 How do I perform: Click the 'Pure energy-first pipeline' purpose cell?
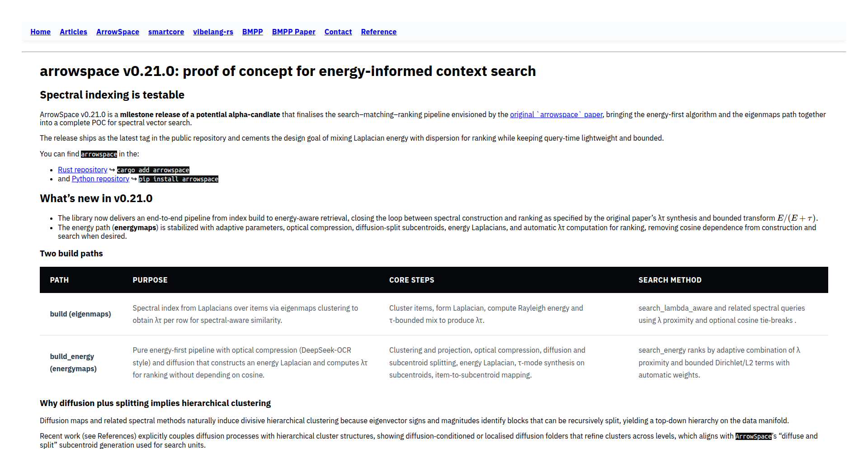pyautogui.click(x=250, y=363)
